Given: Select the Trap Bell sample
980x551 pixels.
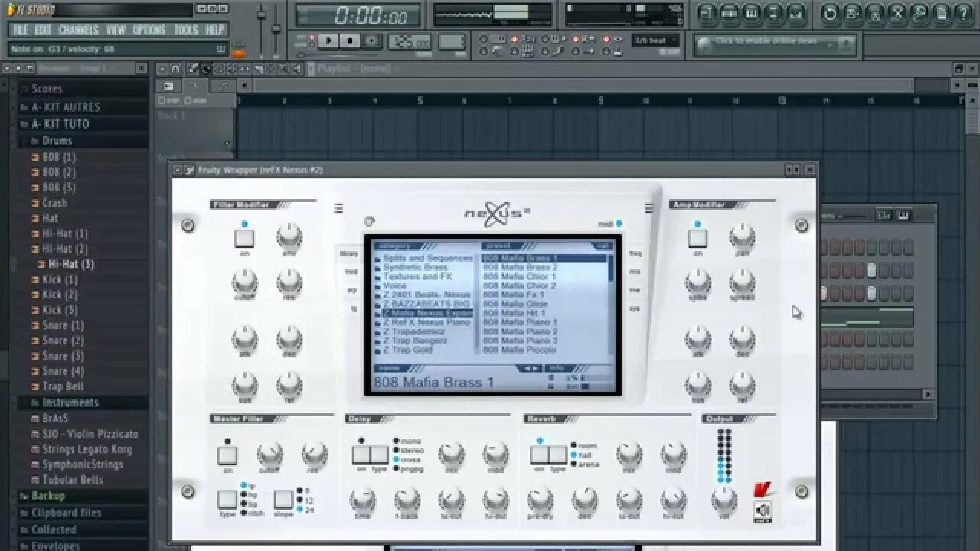Looking at the screenshot, I should point(62,386).
